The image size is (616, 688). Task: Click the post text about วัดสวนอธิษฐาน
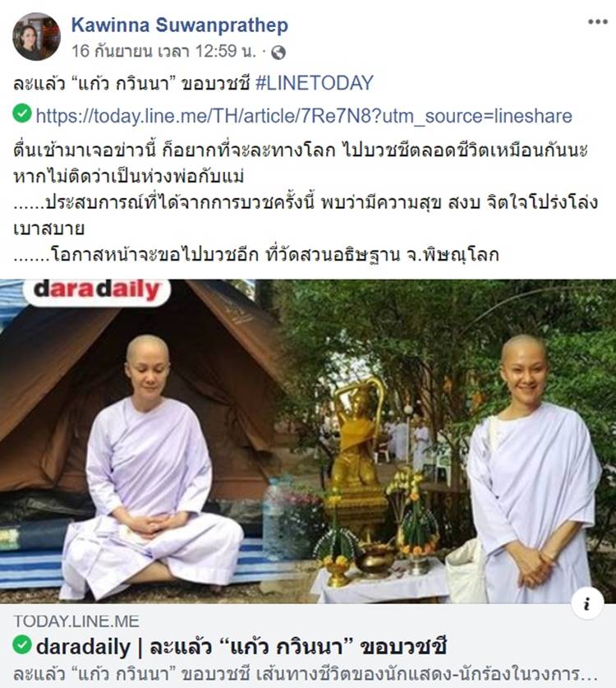coord(256,254)
